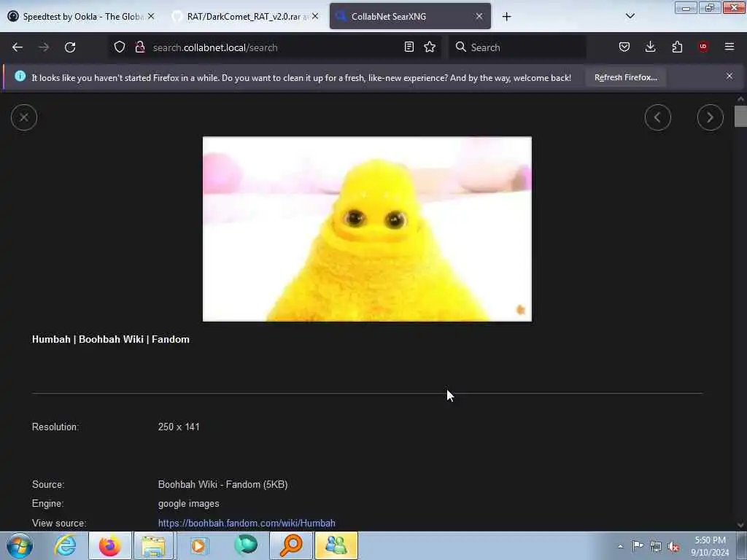View site security lock info

tap(140, 47)
